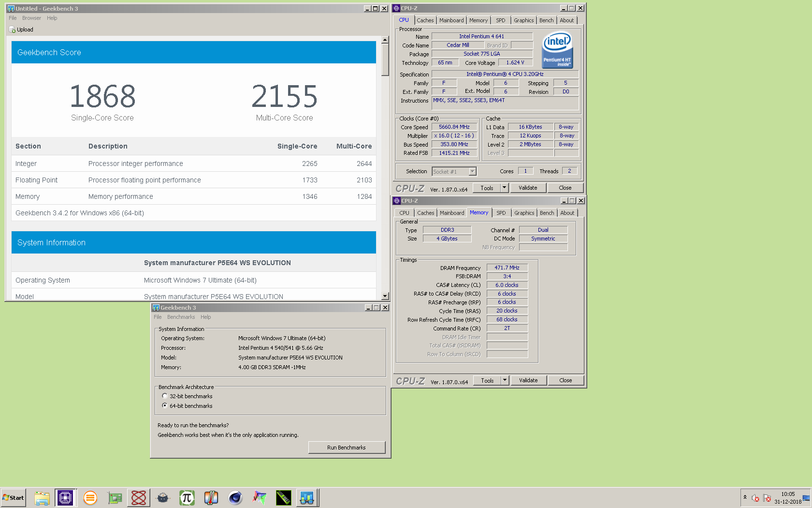Click the small Geekbench 3 window title icon

point(156,308)
